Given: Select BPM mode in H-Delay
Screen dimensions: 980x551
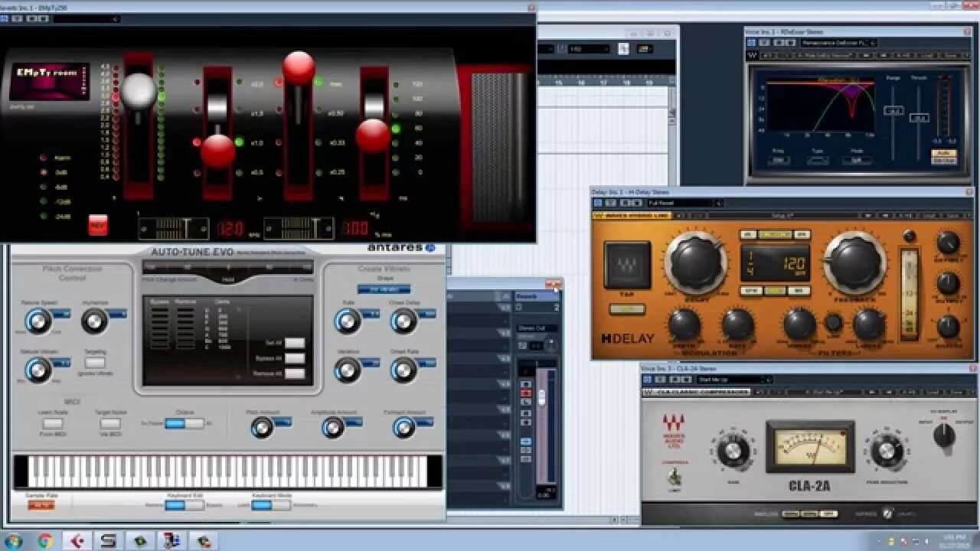Looking at the screenshot, I should (x=751, y=291).
